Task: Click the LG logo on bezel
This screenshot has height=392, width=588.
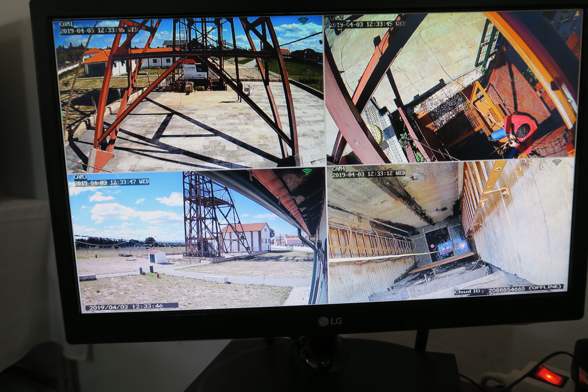Action: click(x=330, y=322)
